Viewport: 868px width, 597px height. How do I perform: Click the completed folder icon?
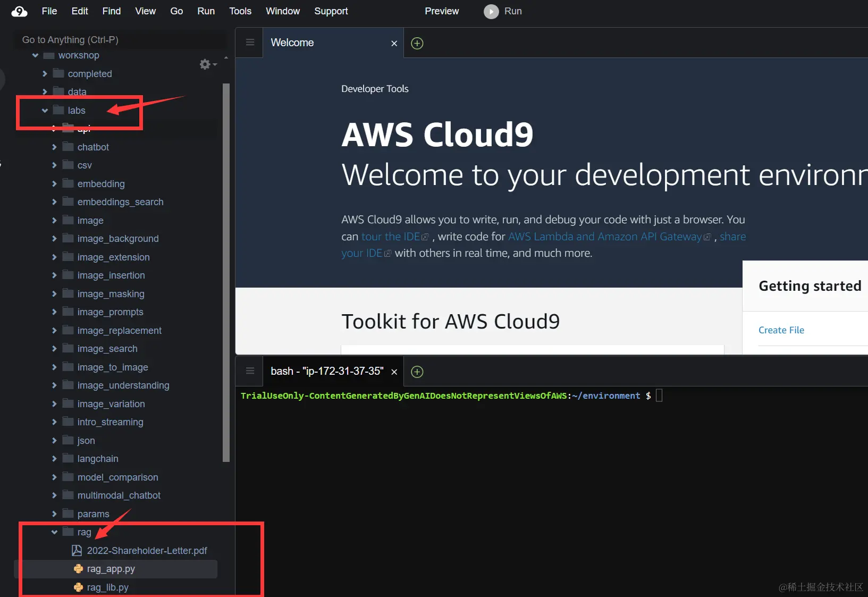coord(58,73)
